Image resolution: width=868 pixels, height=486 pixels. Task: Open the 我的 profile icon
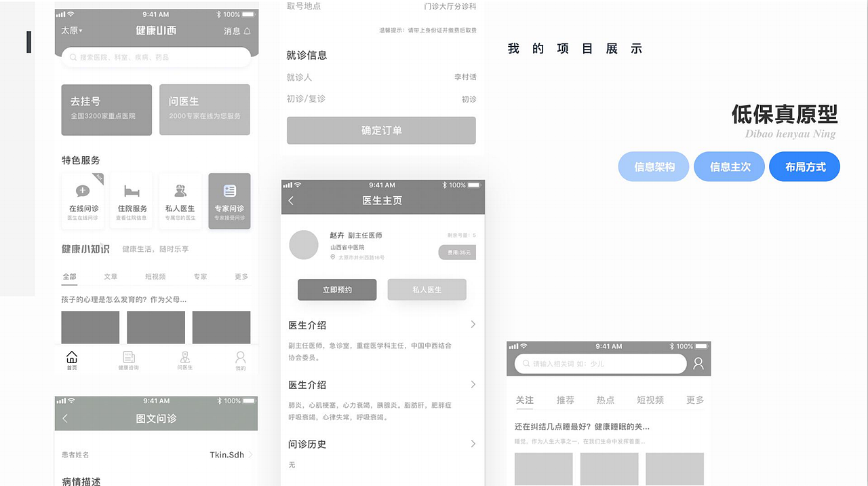click(240, 359)
